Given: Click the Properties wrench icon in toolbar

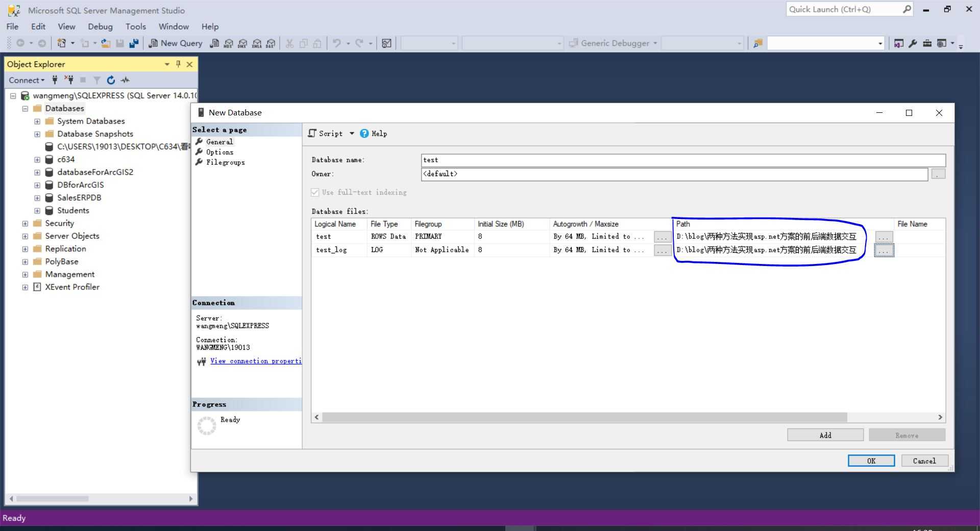Looking at the screenshot, I should (x=913, y=43).
